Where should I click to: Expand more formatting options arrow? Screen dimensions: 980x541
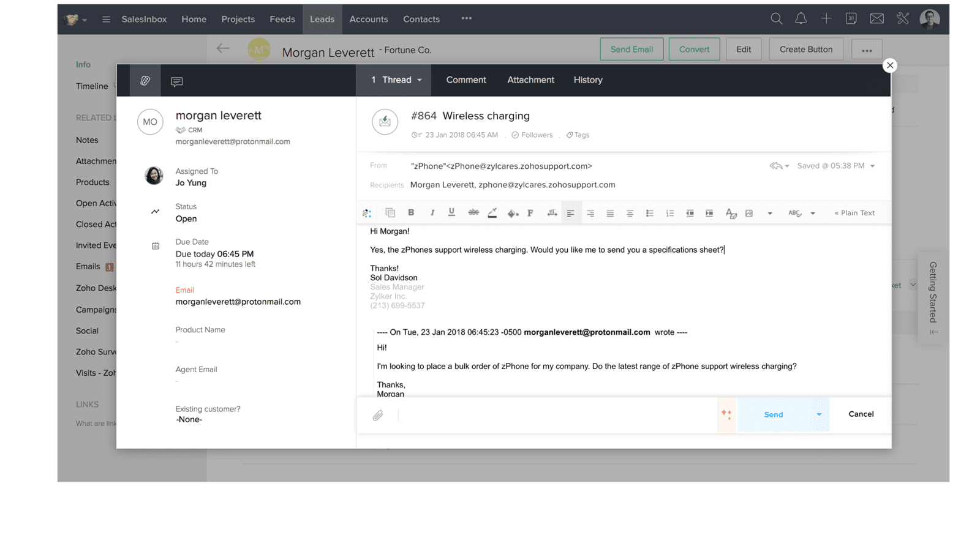point(770,214)
